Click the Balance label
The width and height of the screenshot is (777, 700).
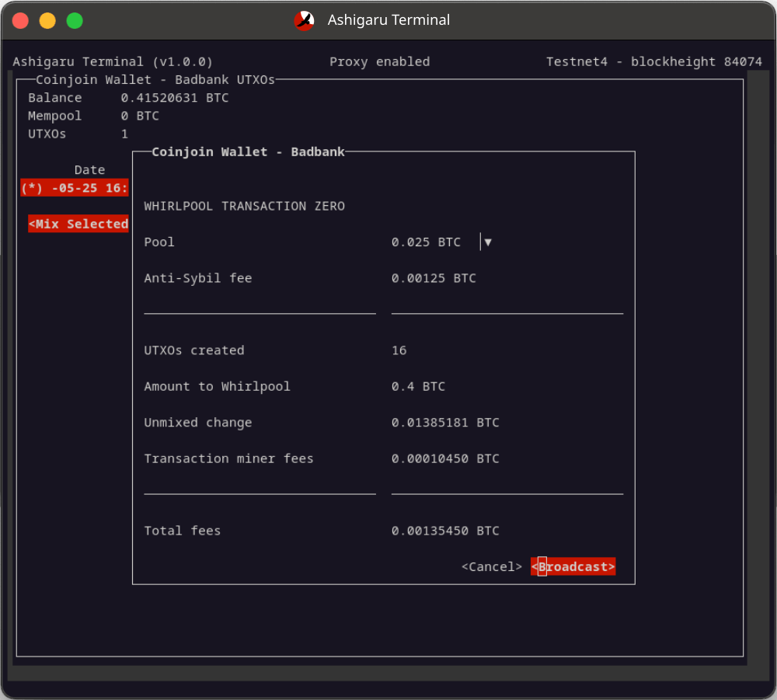point(54,98)
